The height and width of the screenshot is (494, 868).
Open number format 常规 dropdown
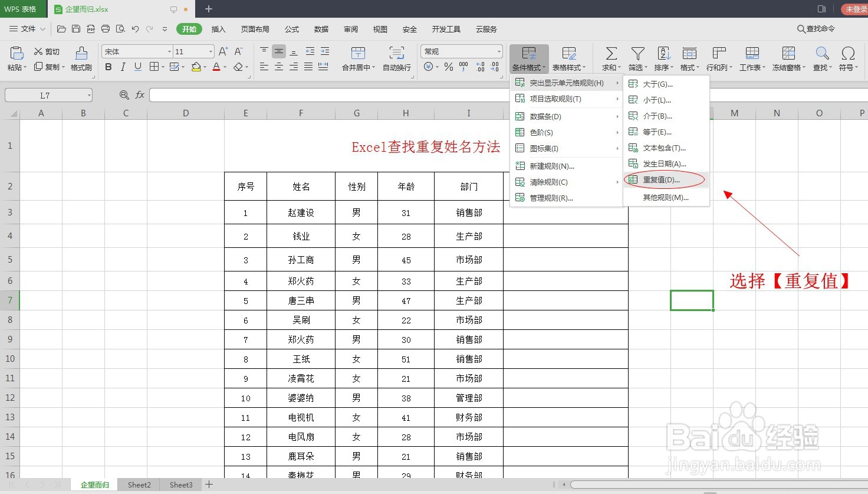click(499, 52)
